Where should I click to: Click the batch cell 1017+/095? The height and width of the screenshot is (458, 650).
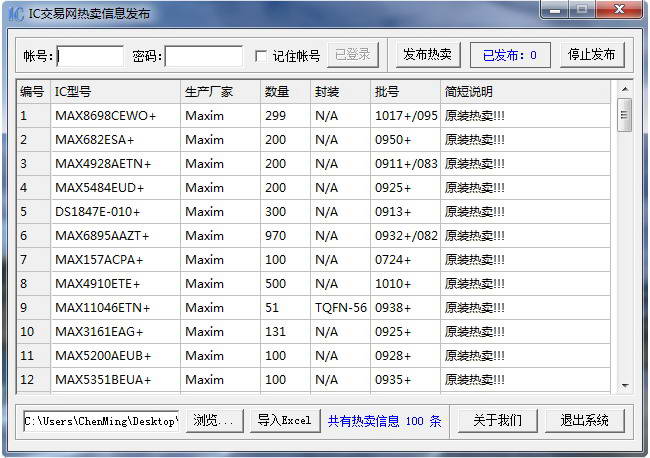(x=406, y=116)
